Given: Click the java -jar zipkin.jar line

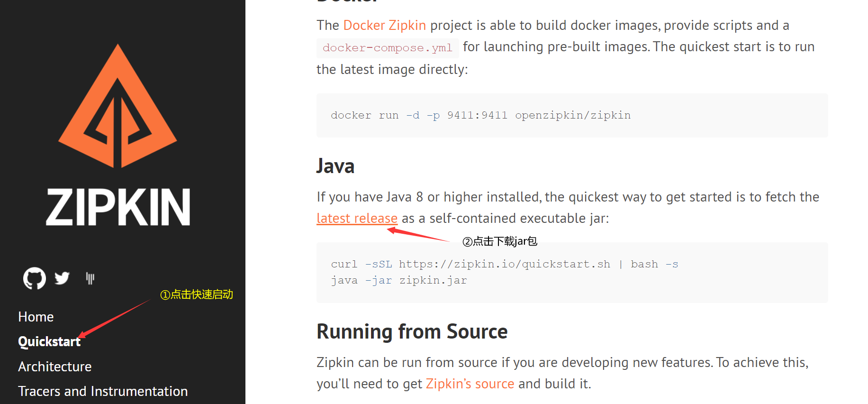Looking at the screenshot, I should pos(399,280).
